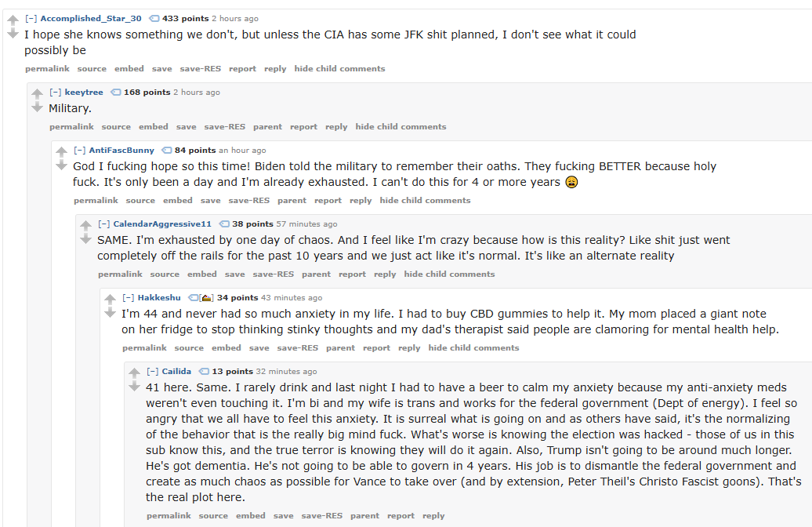The width and height of the screenshot is (812, 527).
Task: Hide child comments under keeytree's comment
Action: 401,126
